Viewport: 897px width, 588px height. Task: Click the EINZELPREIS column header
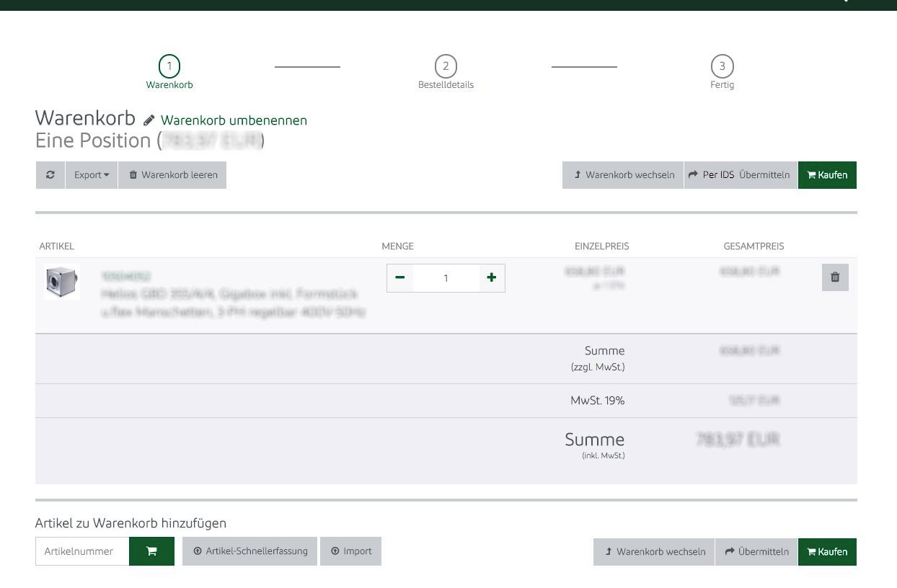pyautogui.click(x=601, y=246)
